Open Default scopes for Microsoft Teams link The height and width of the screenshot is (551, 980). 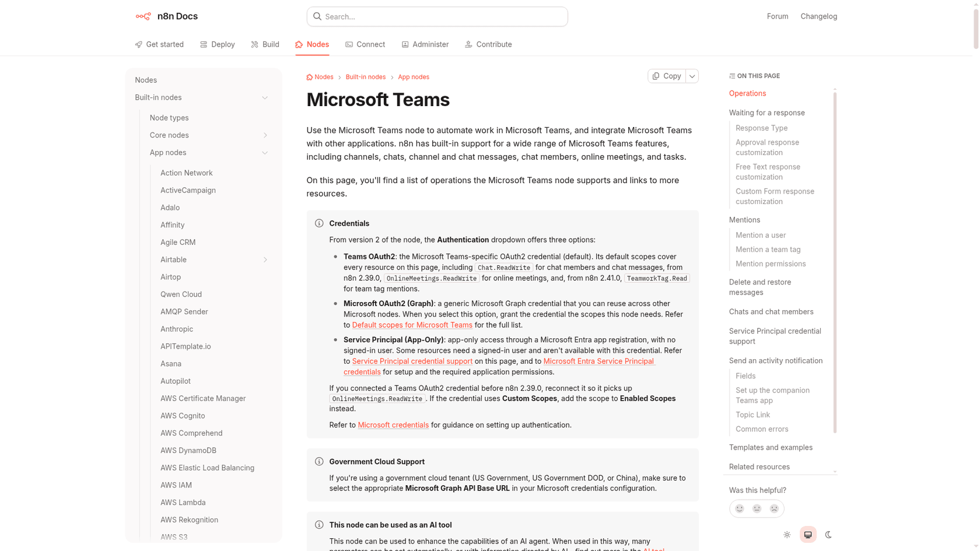(x=412, y=325)
